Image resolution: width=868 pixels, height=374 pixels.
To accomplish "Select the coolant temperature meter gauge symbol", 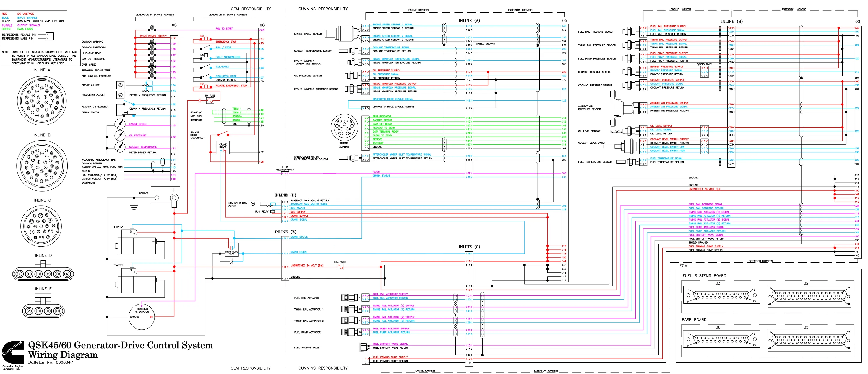I will (120, 147).
